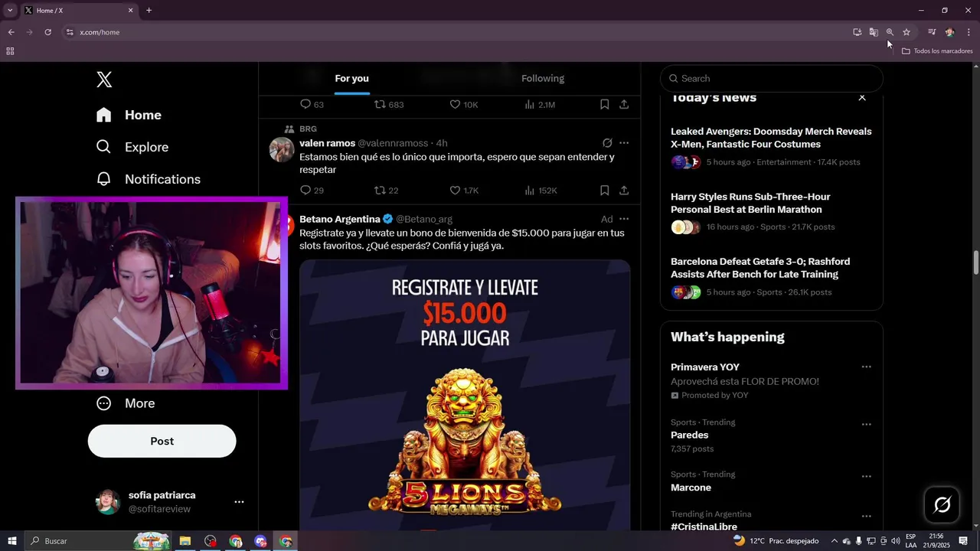Switch to the For you tab
The height and width of the screenshot is (551, 980).
351,78
